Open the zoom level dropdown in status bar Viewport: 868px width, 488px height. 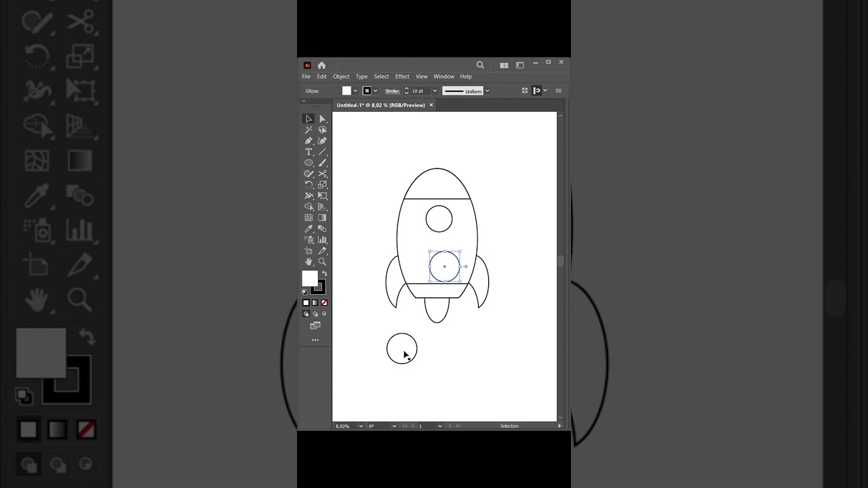pos(361,426)
